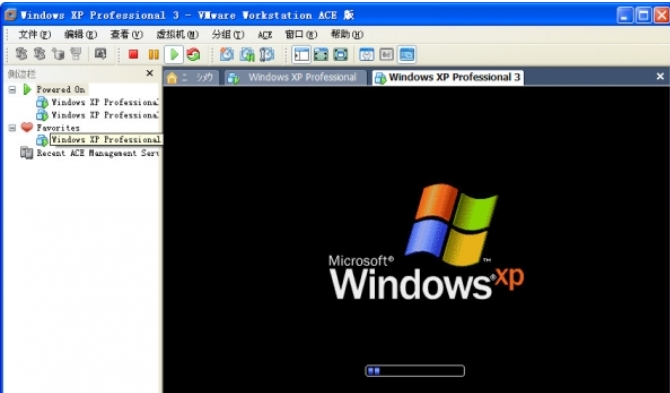Minimize the VMware Workstation window
670x393 pixels.
(x=625, y=15)
